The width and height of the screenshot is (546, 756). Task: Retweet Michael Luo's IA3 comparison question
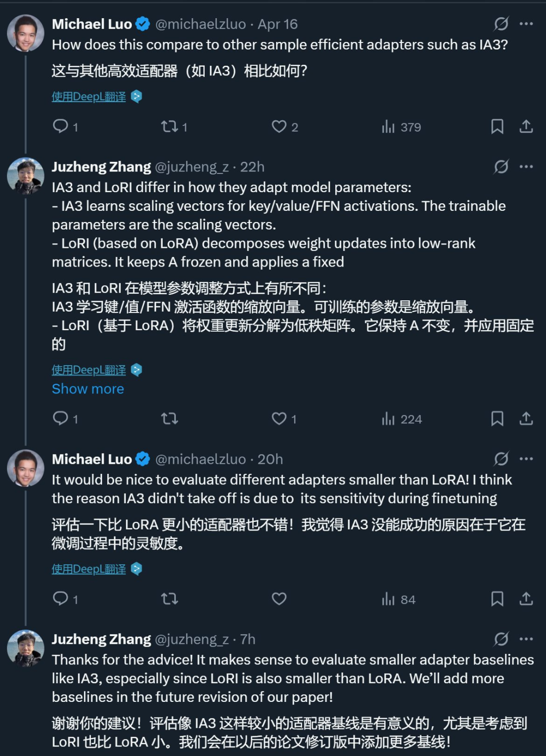click(x=169, y=126)
